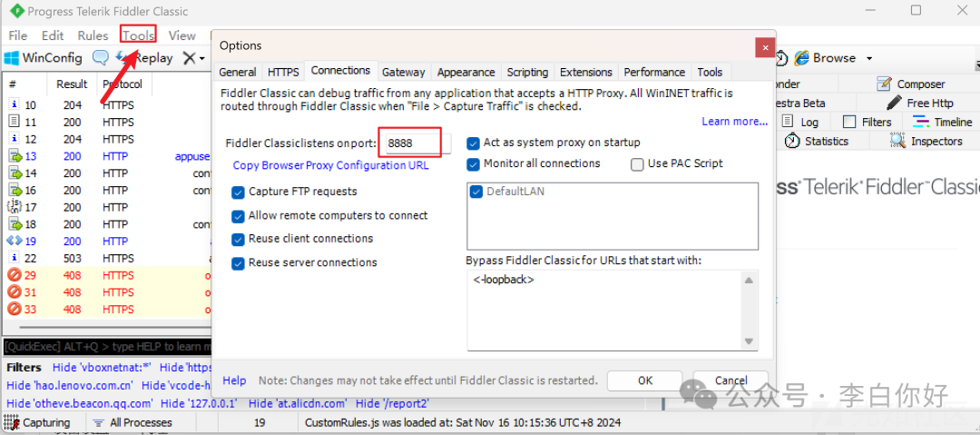This screenshot has height=435, width=980.
Task: Click the comment speech bubble icon
Action: pos(101,58)
